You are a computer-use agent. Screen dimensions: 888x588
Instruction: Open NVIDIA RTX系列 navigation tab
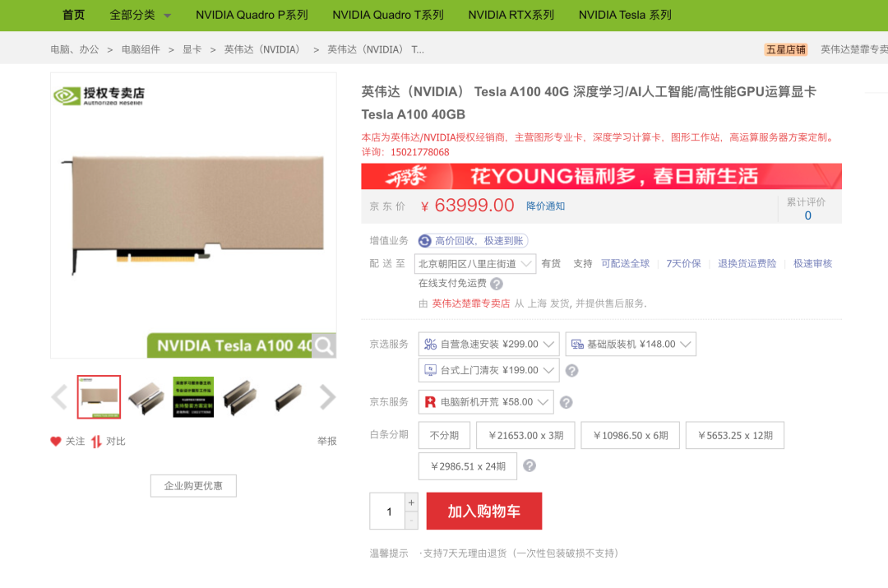pyautogui.click(x=511, y=15)
